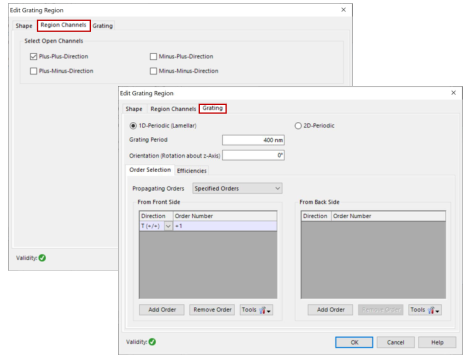Screen dimensions: 467x360
Task: Open Shape tab in back window
Action: pos(24,26)
